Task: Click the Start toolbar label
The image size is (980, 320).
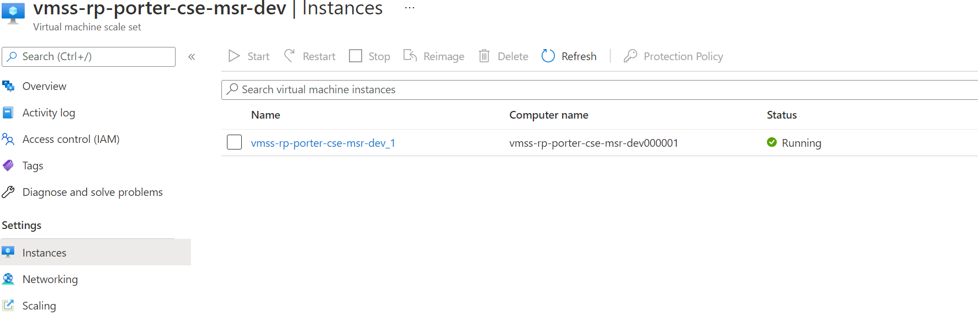Action: pos(258,56)
